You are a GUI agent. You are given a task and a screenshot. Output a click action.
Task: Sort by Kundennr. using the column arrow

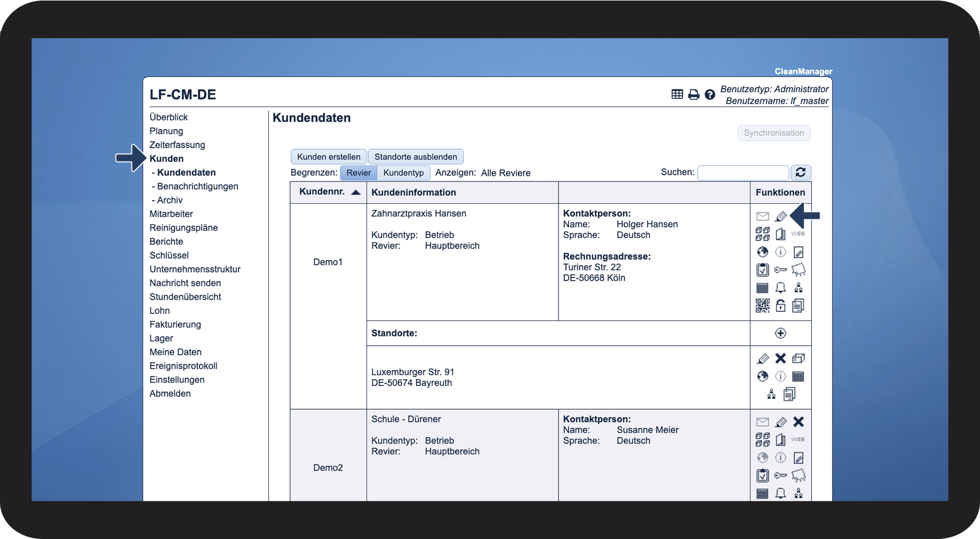coord(356,192)
